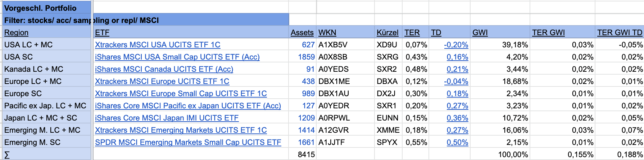
Task: Click the GWI total cell 100,00%
Action: [x=513, y=155]
